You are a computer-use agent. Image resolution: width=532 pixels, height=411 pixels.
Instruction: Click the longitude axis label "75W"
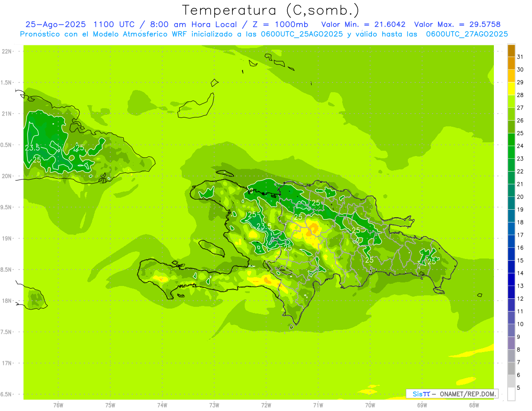pos(110,405)
